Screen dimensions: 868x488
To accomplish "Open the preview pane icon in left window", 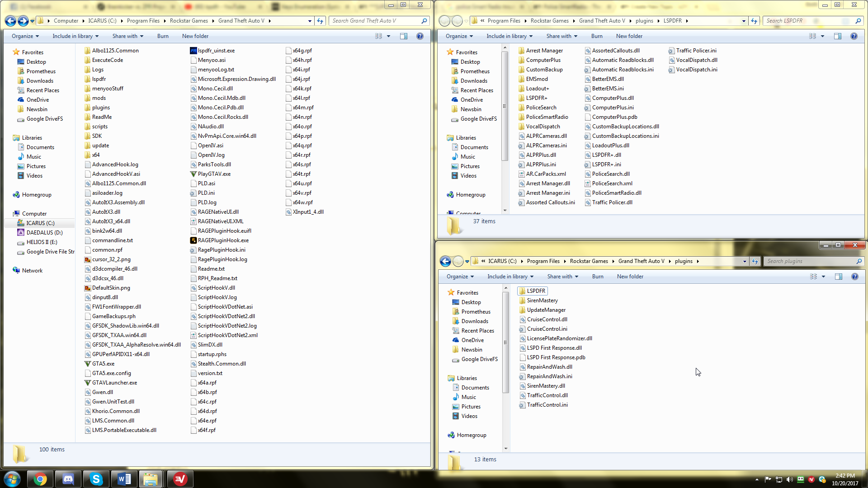I will tap(404, 36).
